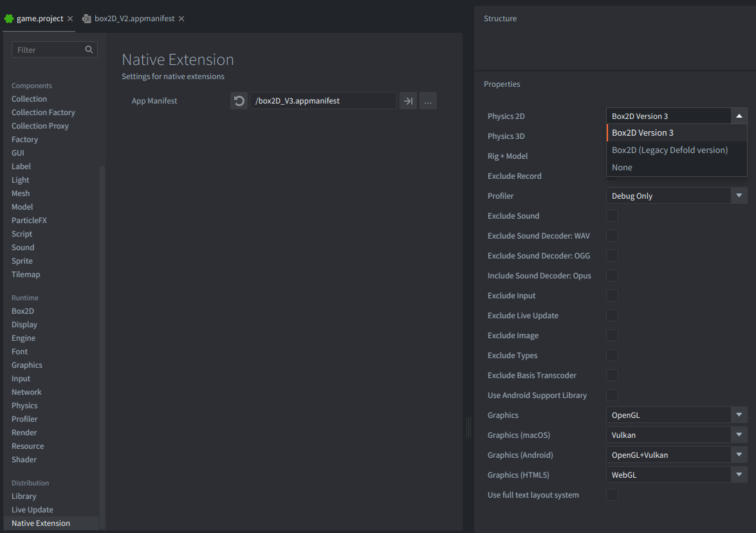The image size is (756, 533).
Task: Click the search magnifier in the Filter box
Action: pos(89,50)
